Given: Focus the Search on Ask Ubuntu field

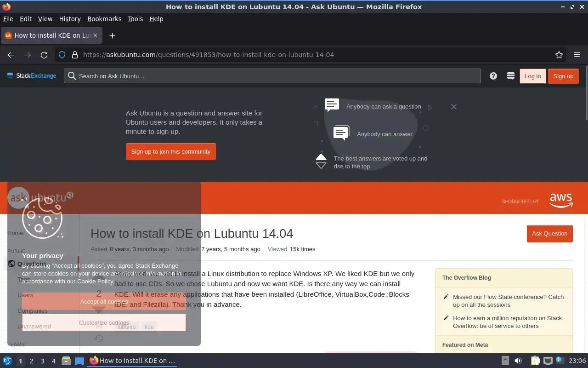Looking at the screenshot, I should 272,76.
